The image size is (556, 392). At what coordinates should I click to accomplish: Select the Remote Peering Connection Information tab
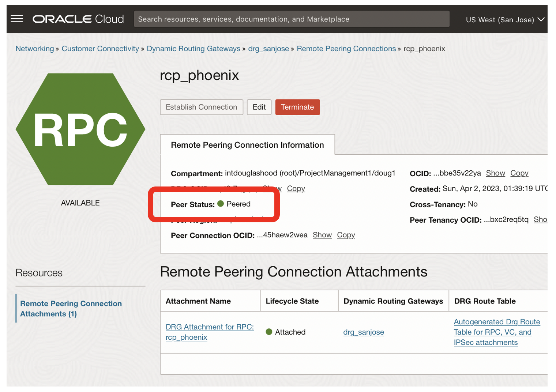click(248, 145)
